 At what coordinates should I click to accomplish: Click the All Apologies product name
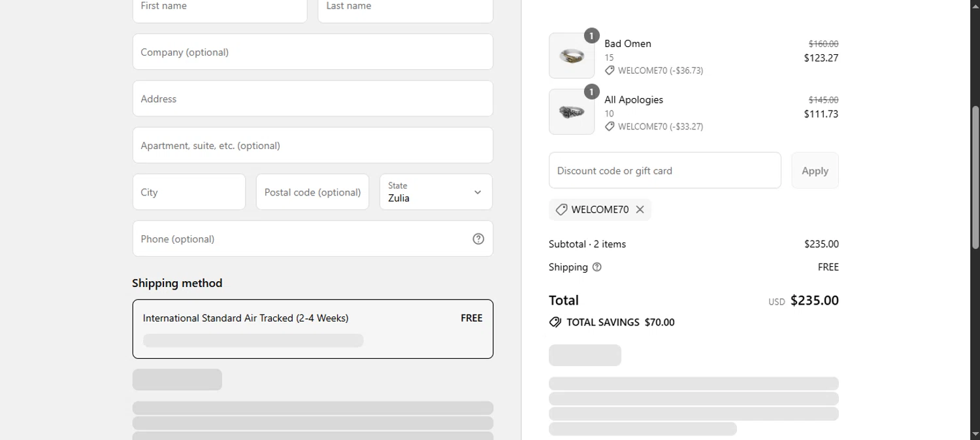tap(634, 100)
